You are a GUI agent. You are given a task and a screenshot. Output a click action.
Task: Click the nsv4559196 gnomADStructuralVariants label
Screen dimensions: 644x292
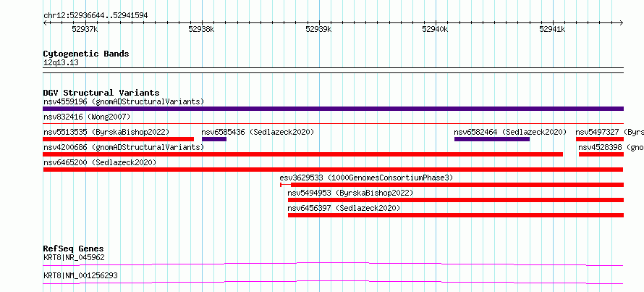pyautogui.click(x=124, y=101)
